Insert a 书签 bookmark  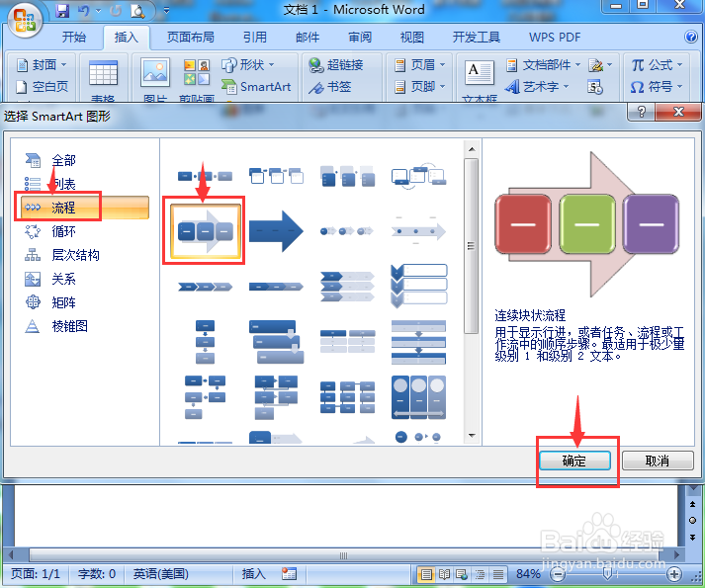point(329,86)
